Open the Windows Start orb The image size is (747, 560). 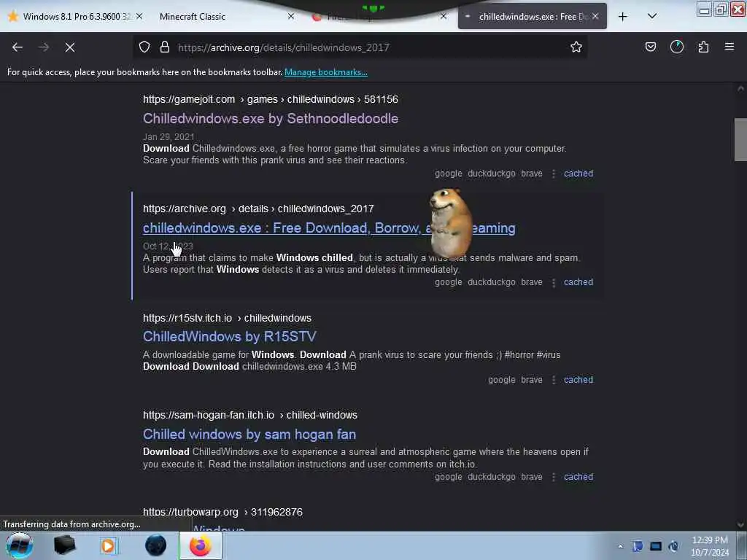(19, 545)
